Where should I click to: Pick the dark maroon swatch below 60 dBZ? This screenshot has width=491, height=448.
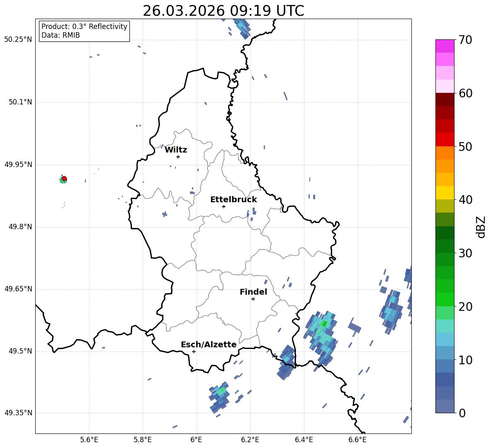[445, 99]
